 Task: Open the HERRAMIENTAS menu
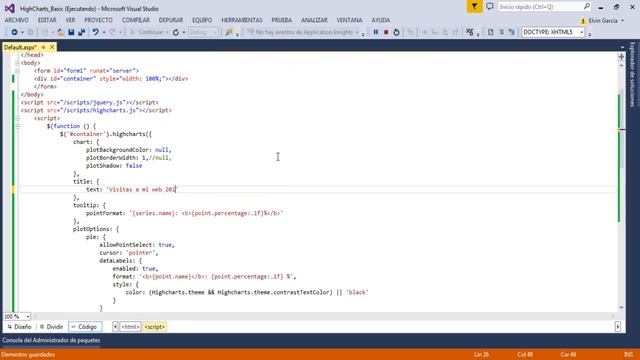pyautogui.click(x=242, y=20)
